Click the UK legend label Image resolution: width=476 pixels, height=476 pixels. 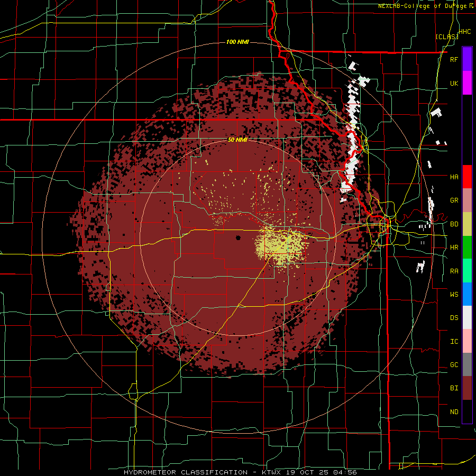[x=454, y=84]
